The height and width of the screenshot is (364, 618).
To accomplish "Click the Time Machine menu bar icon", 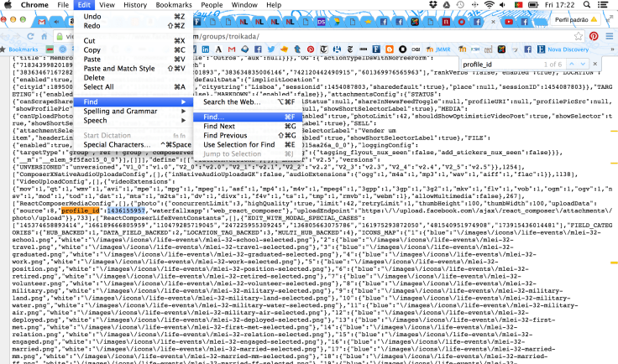I will (x=460, y=5).
